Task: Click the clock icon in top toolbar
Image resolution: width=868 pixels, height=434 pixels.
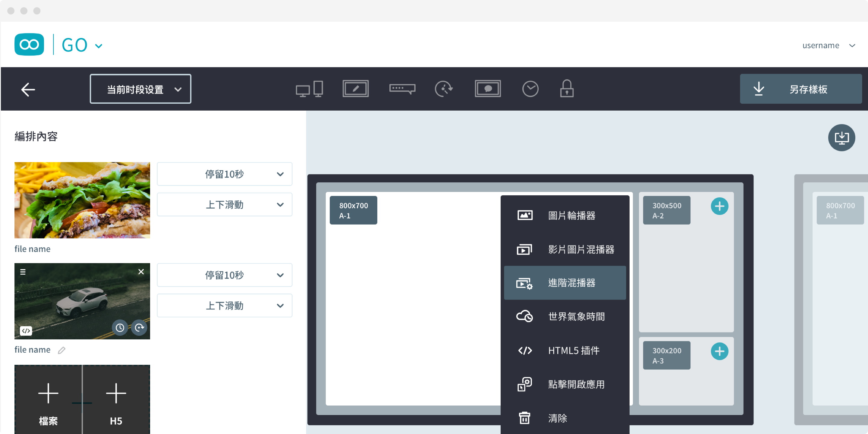Action: (x=530, y=89)
